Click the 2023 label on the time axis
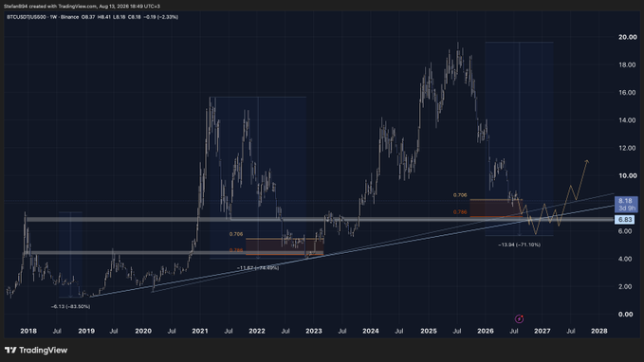The width and height of the screenshot is (644, 362). [314, 331]
